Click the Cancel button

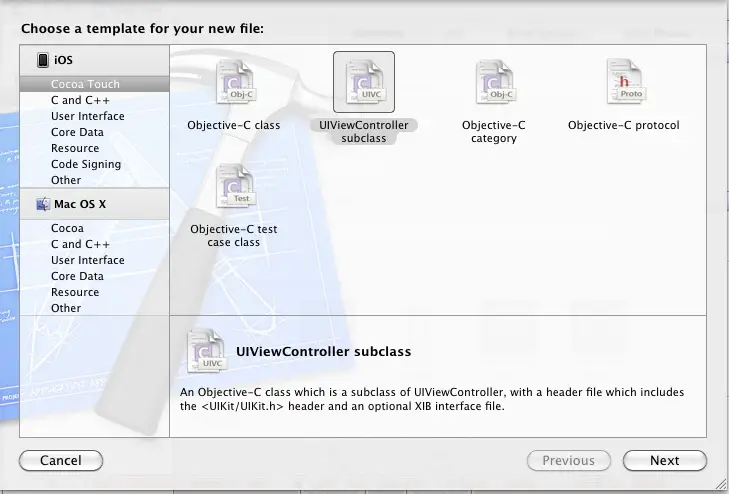[60, 461]
